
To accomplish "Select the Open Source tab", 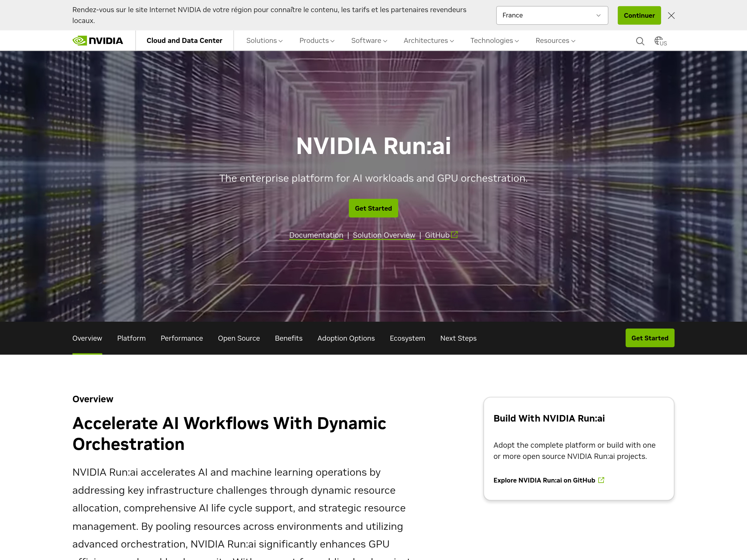I will tap(239, 338).
